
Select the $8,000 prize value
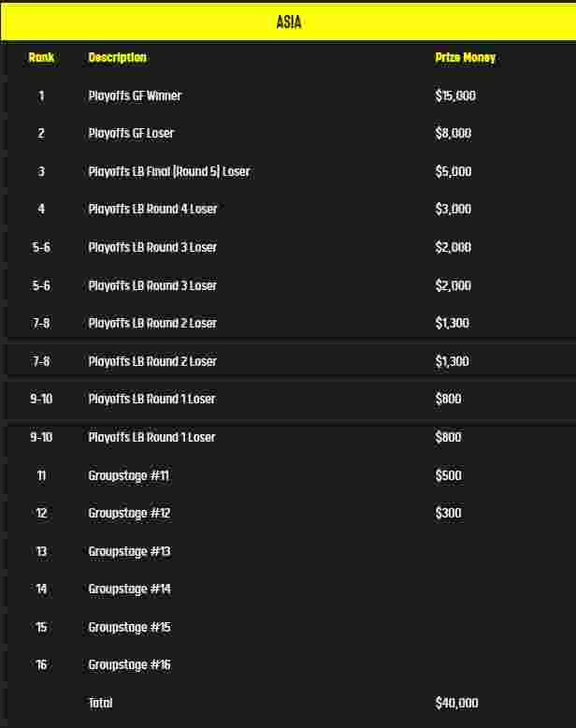(x=453, y=133)
